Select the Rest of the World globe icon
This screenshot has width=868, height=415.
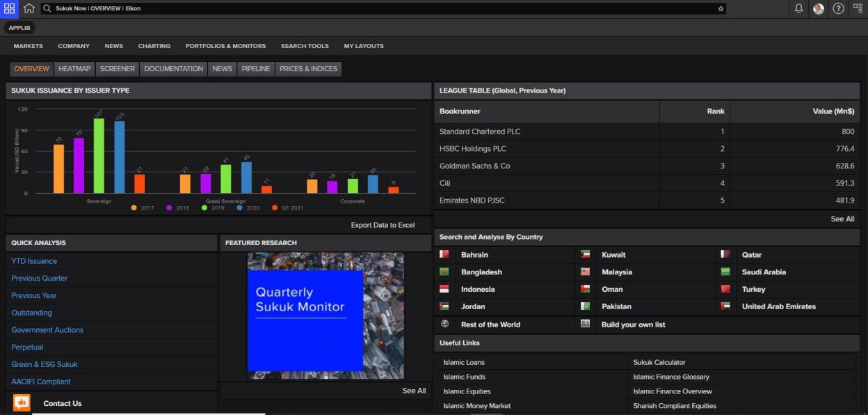point(444,324)
